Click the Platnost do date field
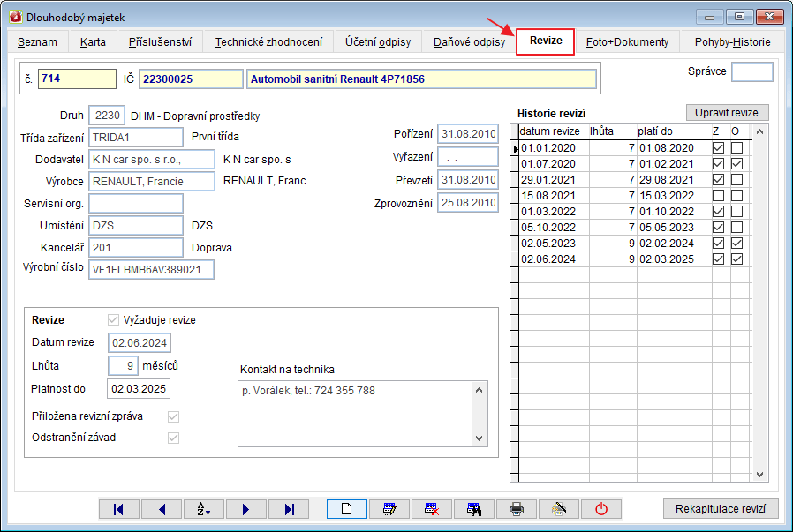Viewport: 793px width, 532px height. (139, 389)
